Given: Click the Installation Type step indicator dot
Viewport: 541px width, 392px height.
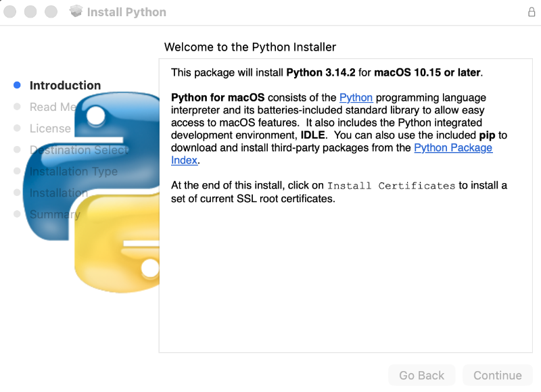Looking at the screenshot, I should [x=17, y=172].
